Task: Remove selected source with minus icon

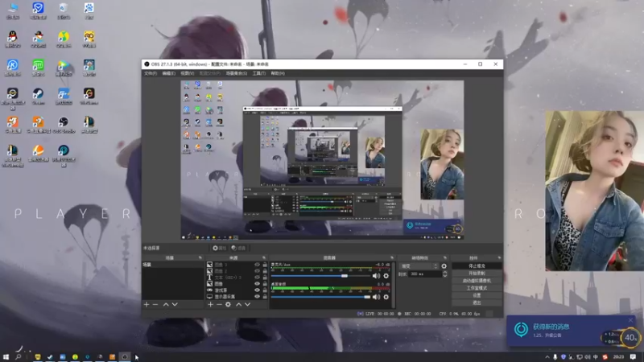Action: pos(219,305)
